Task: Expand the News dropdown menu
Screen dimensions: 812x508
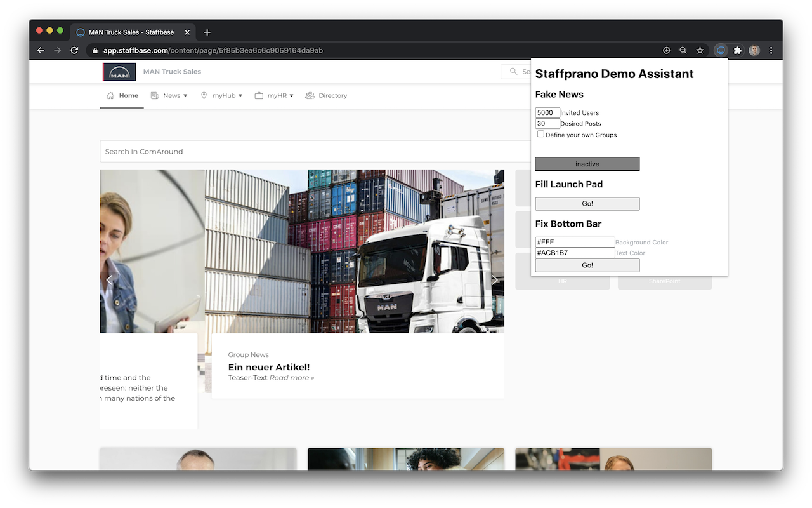Action: (169, 95)
